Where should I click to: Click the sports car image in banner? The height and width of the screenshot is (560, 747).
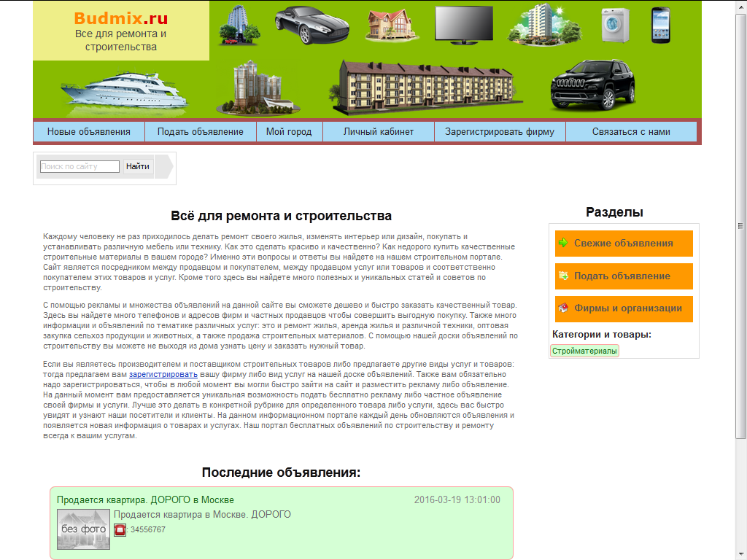click(311, 26)
